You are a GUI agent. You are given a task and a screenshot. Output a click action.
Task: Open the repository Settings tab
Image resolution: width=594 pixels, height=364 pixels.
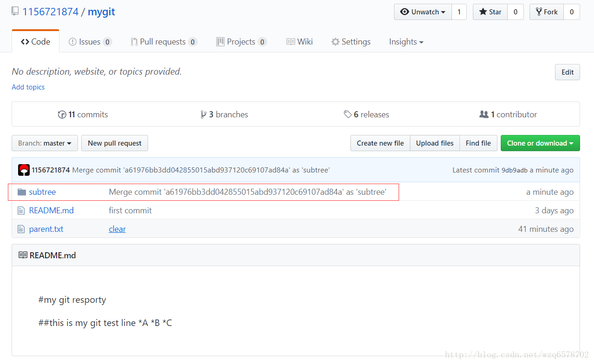351,42
